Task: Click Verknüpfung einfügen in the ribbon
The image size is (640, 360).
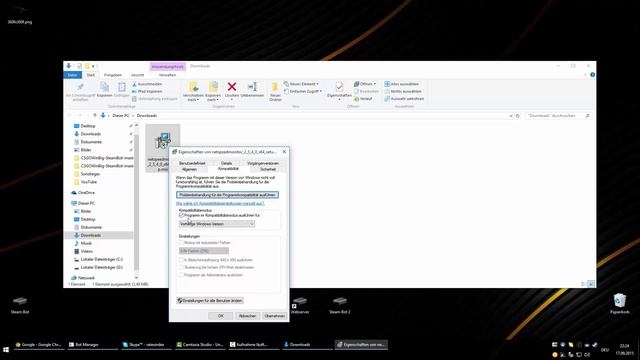Action: 155,99
